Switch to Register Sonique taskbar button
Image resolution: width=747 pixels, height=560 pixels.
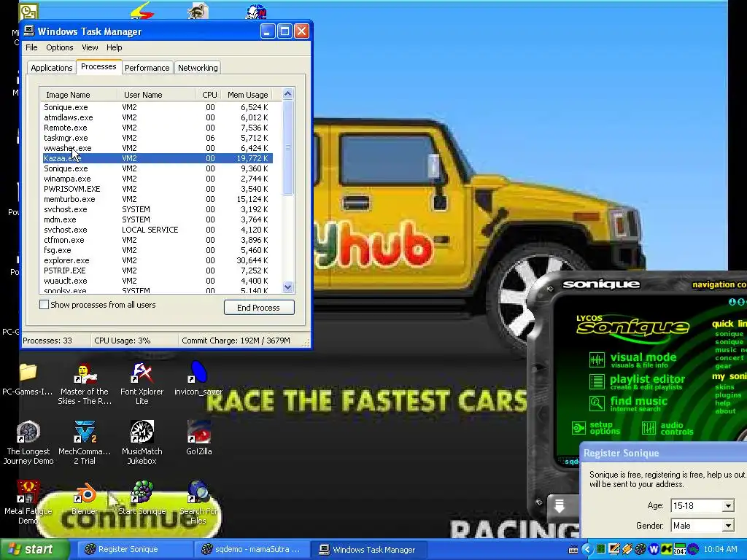point(134,550)
